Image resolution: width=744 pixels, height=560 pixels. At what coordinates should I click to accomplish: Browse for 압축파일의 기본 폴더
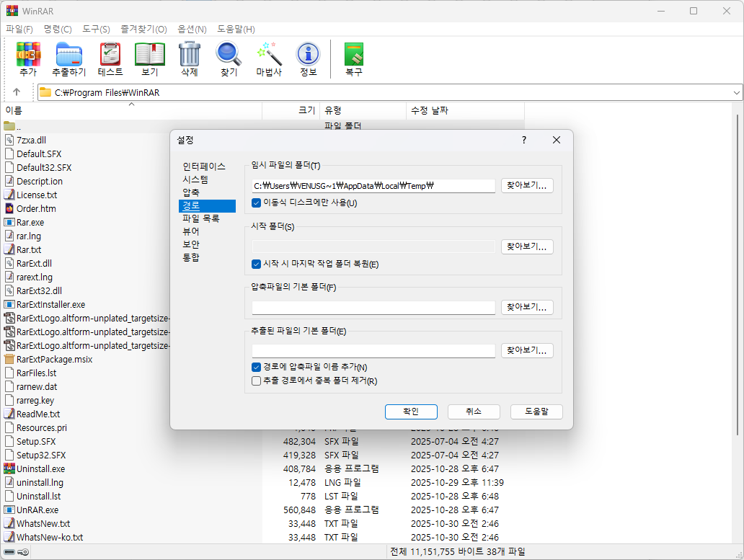pyautogui.click(x=527, y=307)
